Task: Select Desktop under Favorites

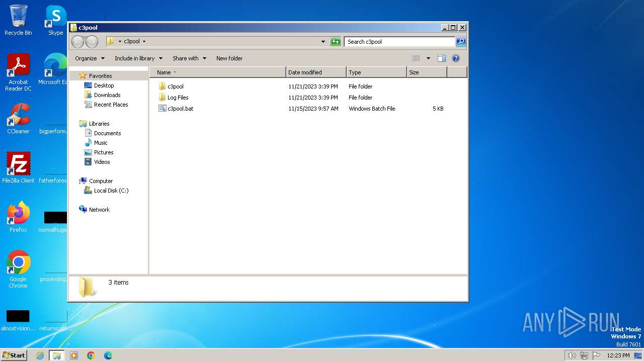Action: click(x=104, y=85)
